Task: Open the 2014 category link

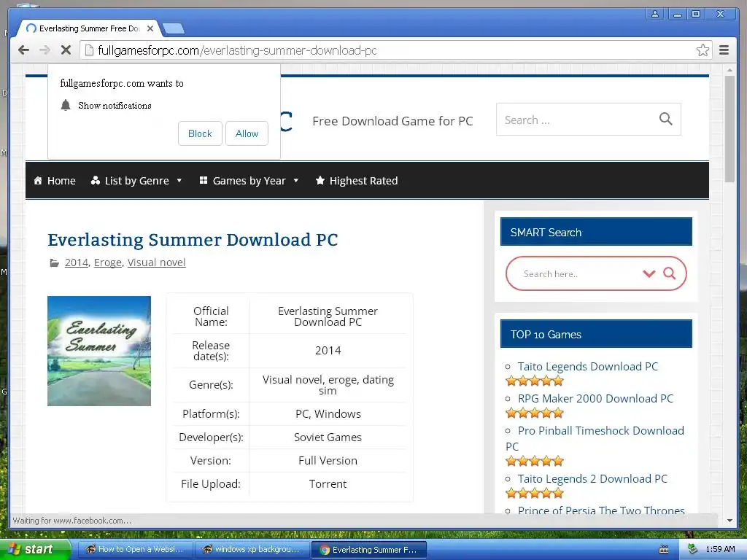Action: [77, 262]
